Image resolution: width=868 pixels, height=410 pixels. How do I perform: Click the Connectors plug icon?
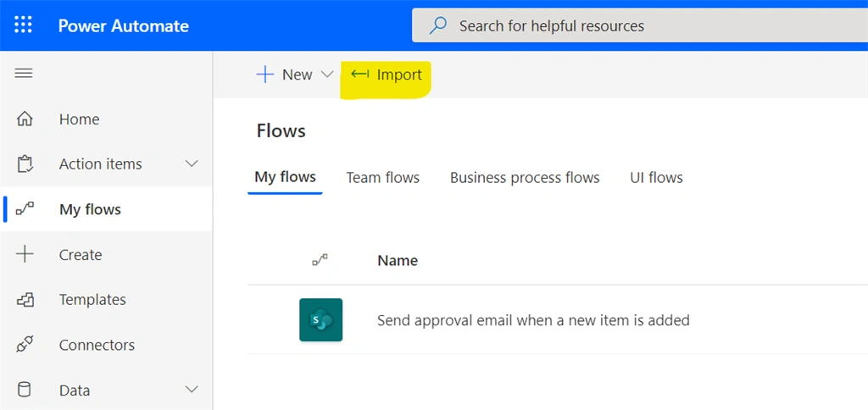tap(25, 345)
